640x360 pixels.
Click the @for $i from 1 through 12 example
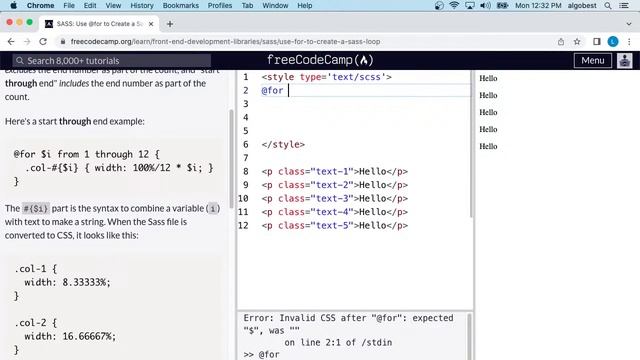[113, 168]
